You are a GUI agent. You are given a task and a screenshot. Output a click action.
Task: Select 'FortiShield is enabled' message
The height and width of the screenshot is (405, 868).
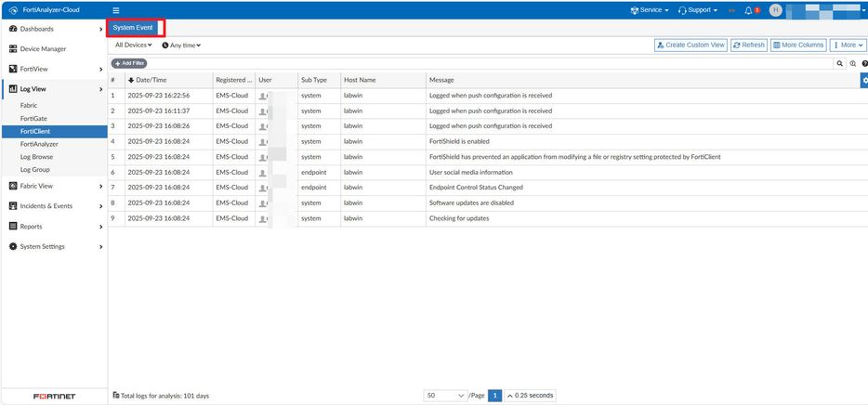click(x=459, y=141)
